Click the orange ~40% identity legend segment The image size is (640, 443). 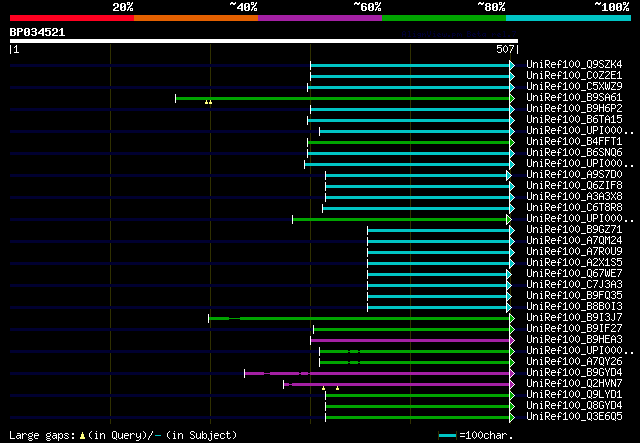196,18
